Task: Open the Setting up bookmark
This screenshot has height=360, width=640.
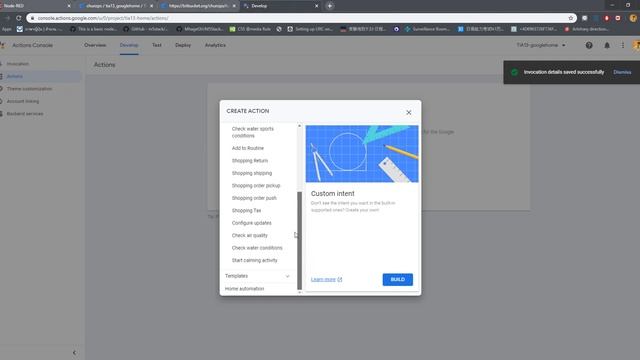Action: click(x=310, y=29)
